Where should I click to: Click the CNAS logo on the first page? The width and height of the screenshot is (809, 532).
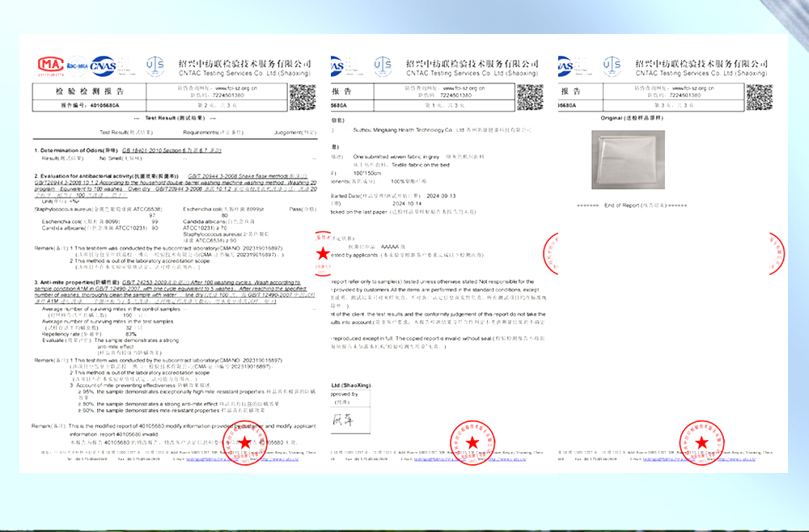[x=104, y=65]
